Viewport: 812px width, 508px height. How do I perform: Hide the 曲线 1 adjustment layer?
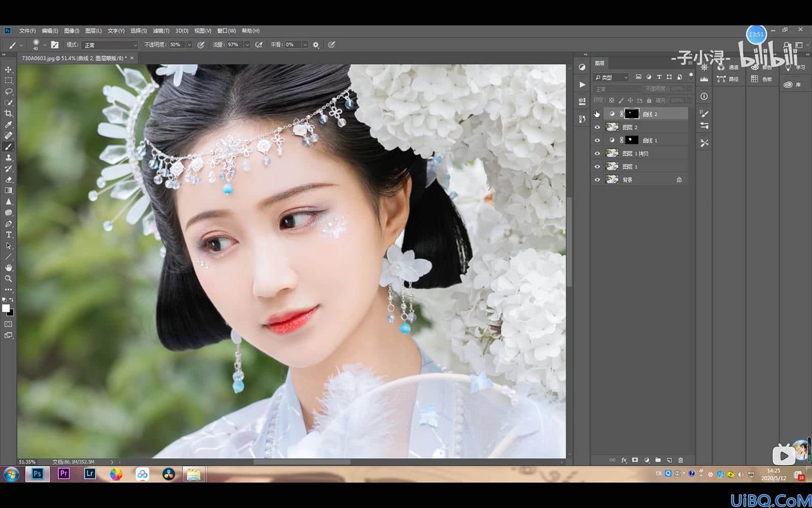pos(597,141)
